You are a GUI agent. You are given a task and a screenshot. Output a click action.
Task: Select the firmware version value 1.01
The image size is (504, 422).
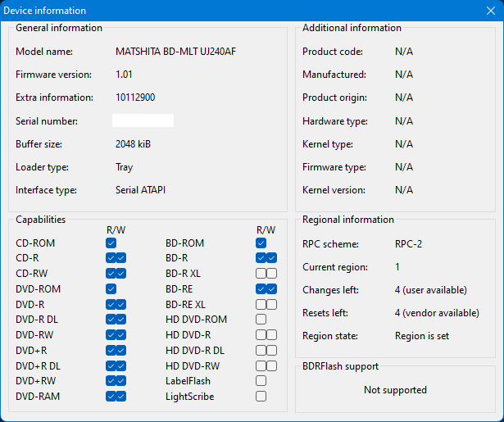(x=124, y=75)
